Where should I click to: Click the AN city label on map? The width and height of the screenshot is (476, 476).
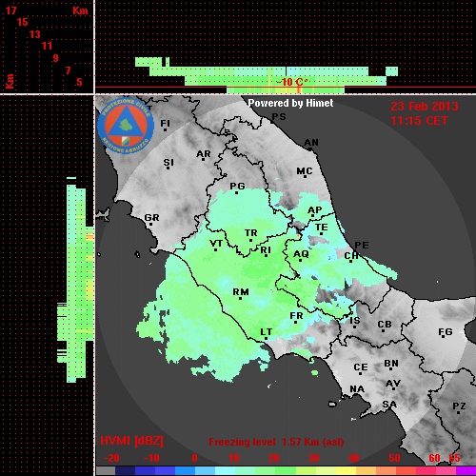pos(311,143)
